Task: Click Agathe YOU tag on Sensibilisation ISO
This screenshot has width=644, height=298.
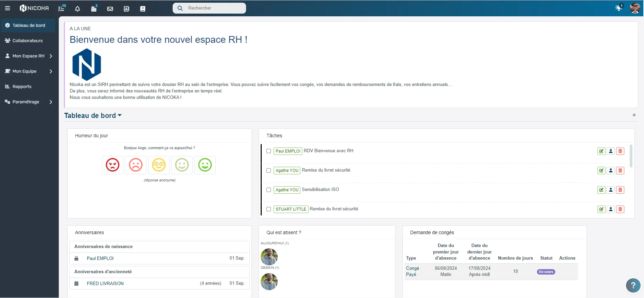Action: (287, 190)
